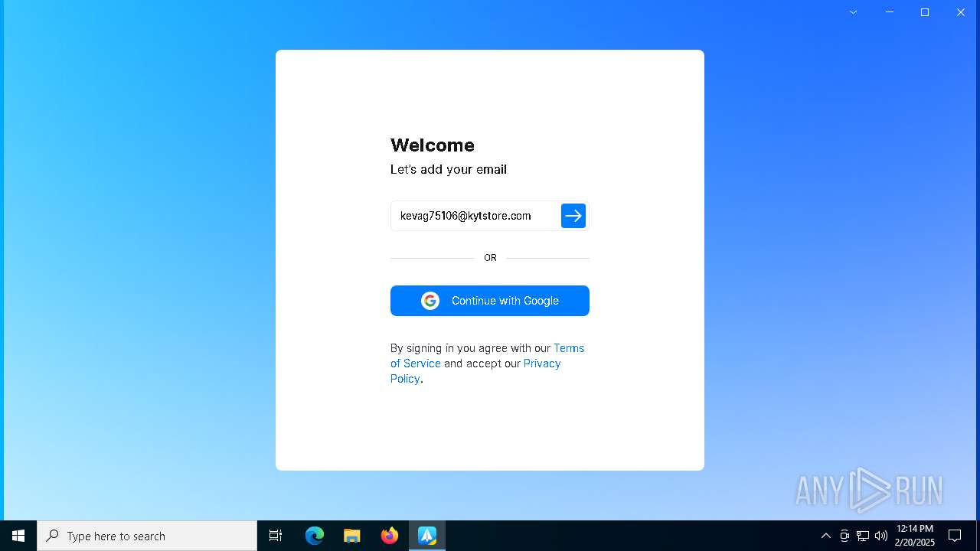The image size is (980, 551).
Task: Minimize the application window
Action: [x=889, y=12]
